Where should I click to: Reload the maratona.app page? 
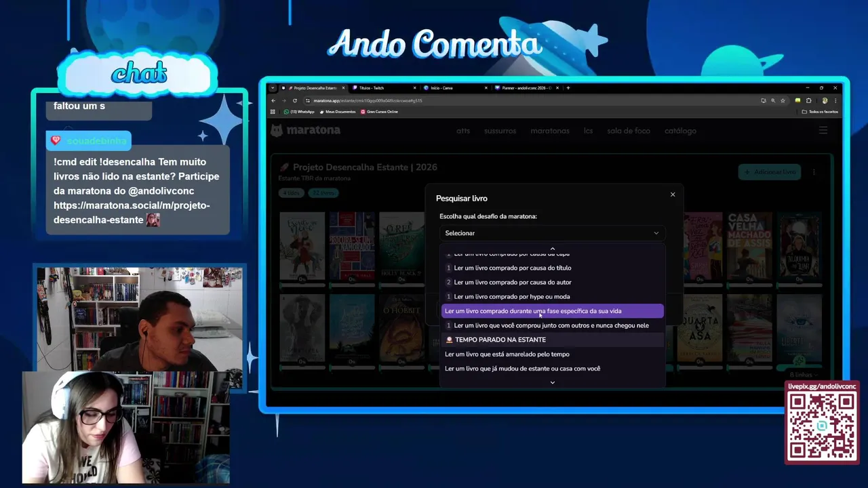[294, 100]
